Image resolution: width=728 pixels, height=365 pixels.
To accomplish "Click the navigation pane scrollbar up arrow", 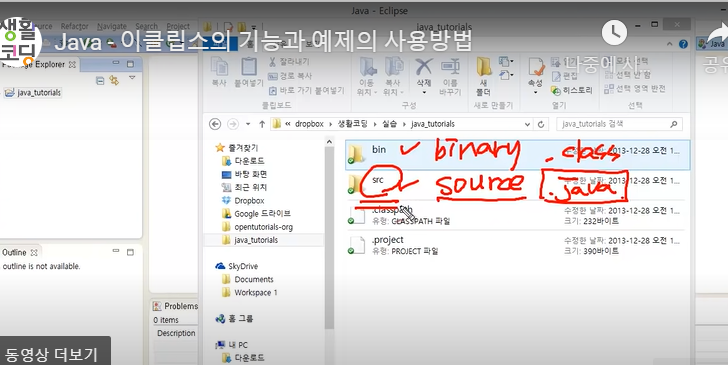I will pyautogui.click(x=329, y=142).
